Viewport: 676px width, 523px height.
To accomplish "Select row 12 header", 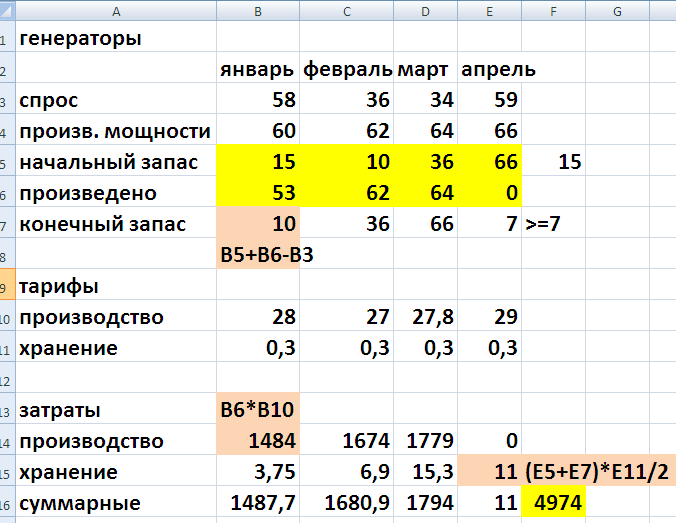I will pyautogui.click(x=7, y=377).
